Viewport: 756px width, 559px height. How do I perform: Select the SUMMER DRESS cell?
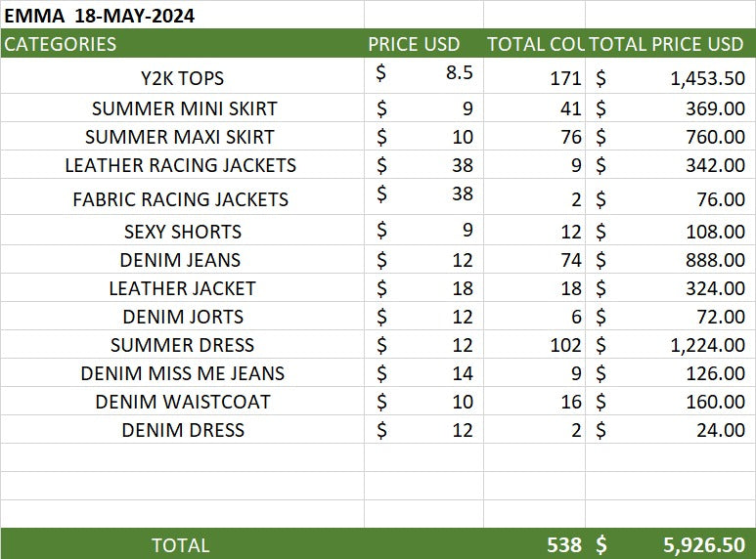click(182, 345)
